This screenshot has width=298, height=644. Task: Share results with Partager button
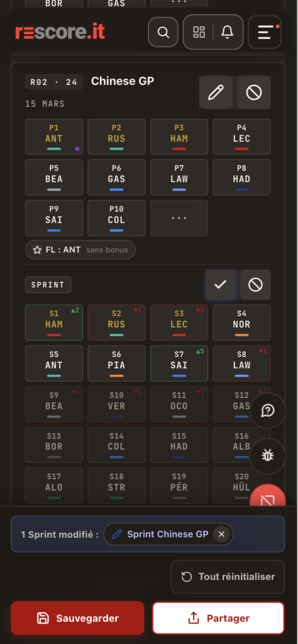218,618
